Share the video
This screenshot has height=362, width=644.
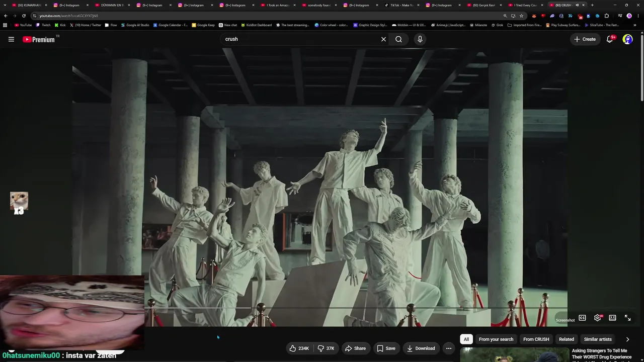355,348
